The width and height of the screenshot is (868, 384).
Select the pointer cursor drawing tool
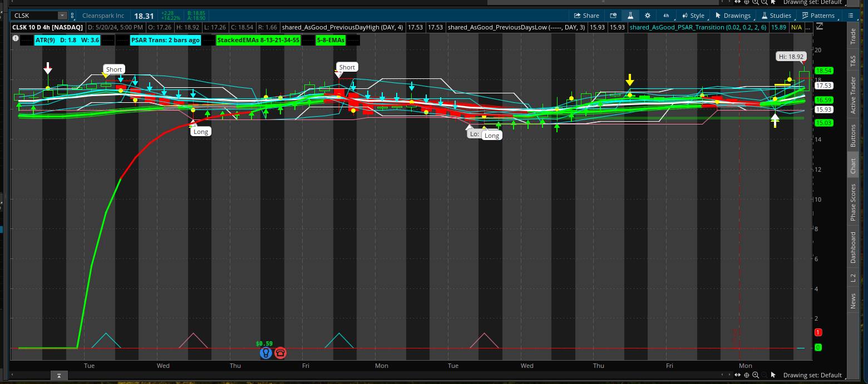point(773,376)
